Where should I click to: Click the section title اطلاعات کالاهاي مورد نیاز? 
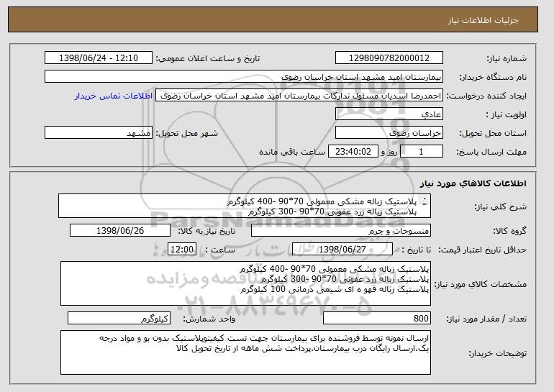[473, 183]
